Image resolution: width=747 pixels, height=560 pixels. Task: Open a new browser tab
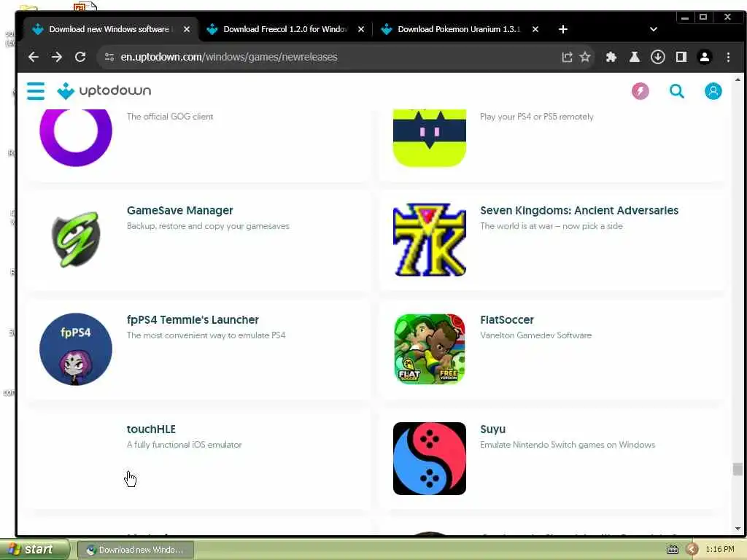coord(562,29)
